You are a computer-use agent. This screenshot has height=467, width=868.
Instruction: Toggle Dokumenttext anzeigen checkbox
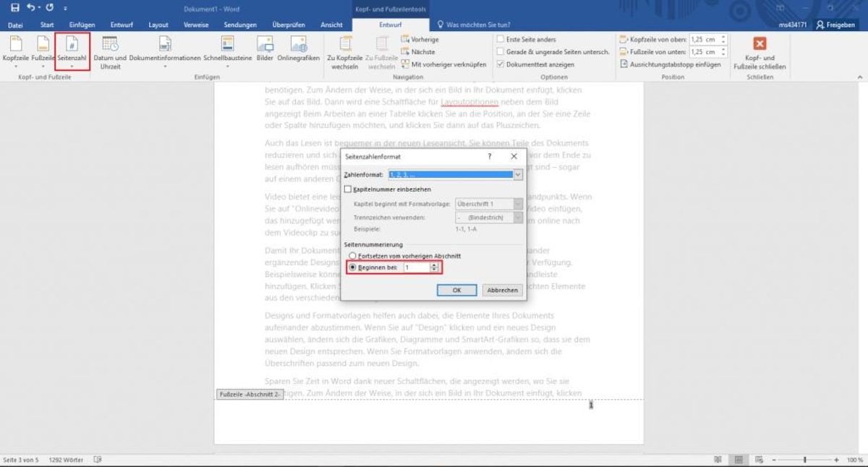[x=501, y=64]
